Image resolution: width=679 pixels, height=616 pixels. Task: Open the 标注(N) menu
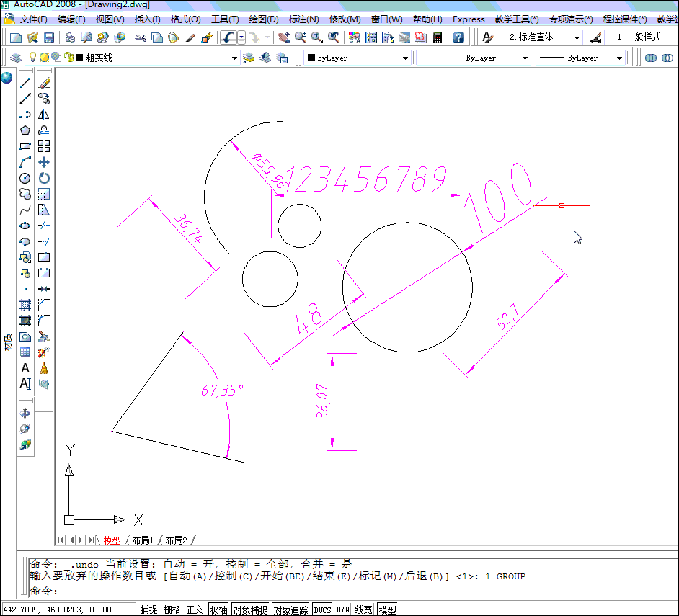(x=303, y=19)
